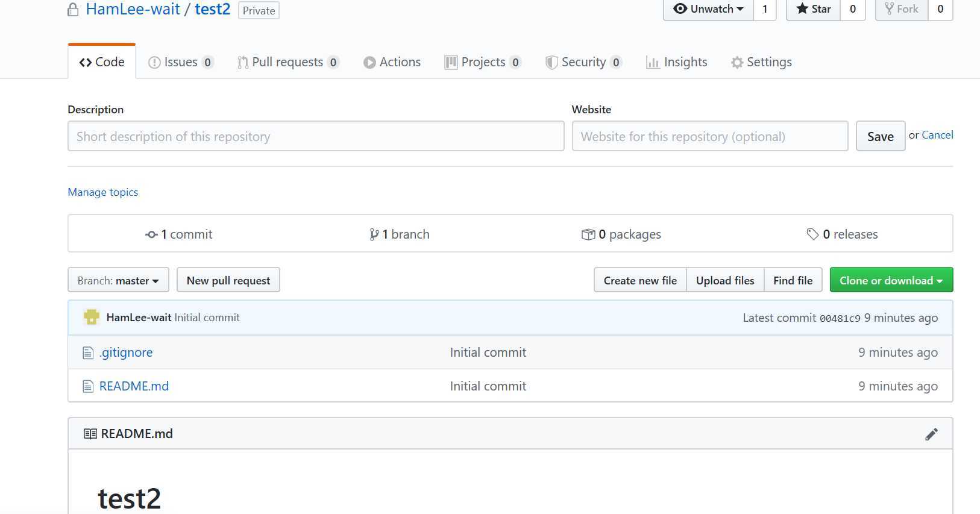Click the branch icon beside '1 branch'
980x514 pixels.
click(374, 234)
